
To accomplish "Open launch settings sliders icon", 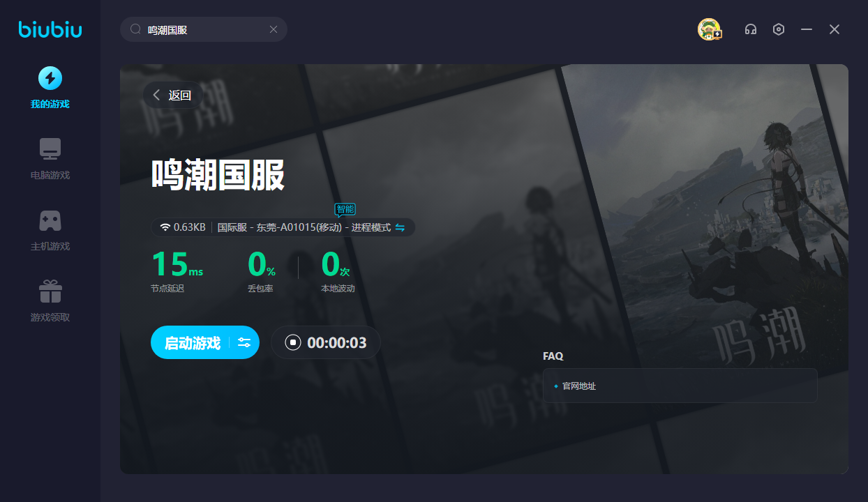I will [x=244, y=342].
